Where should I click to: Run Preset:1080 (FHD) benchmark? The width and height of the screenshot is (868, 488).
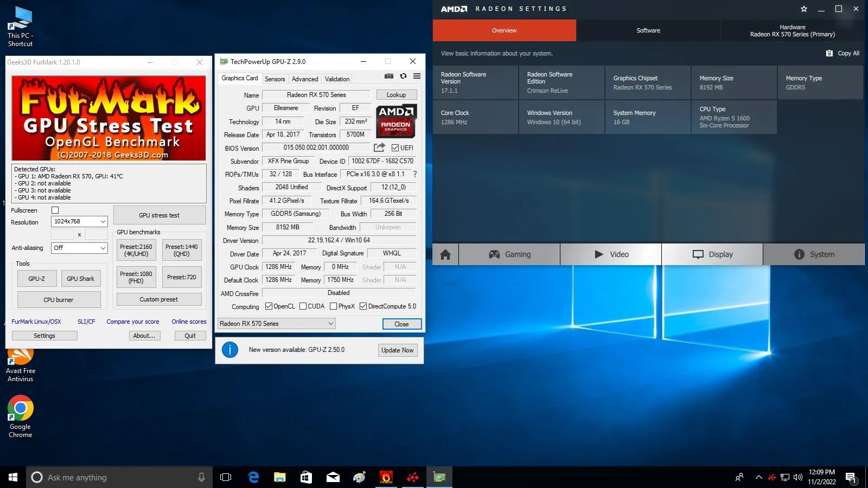(x=136, y=277)
